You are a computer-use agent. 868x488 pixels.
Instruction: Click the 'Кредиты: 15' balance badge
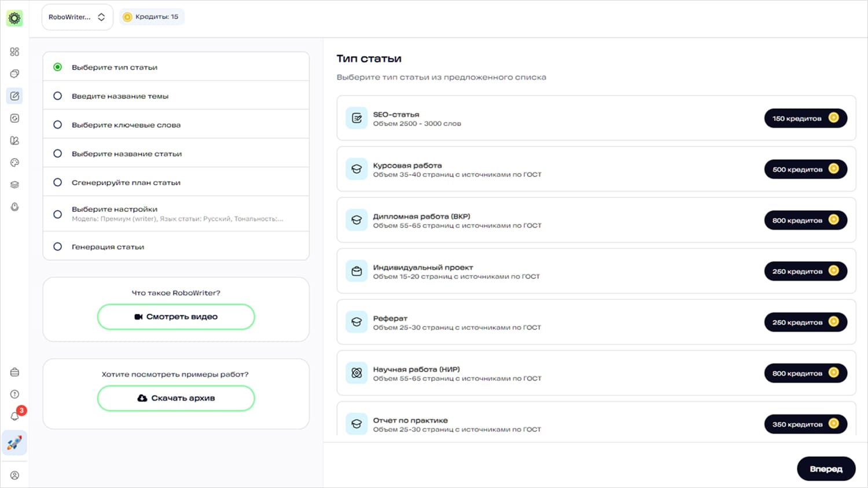tap(152, 17)
